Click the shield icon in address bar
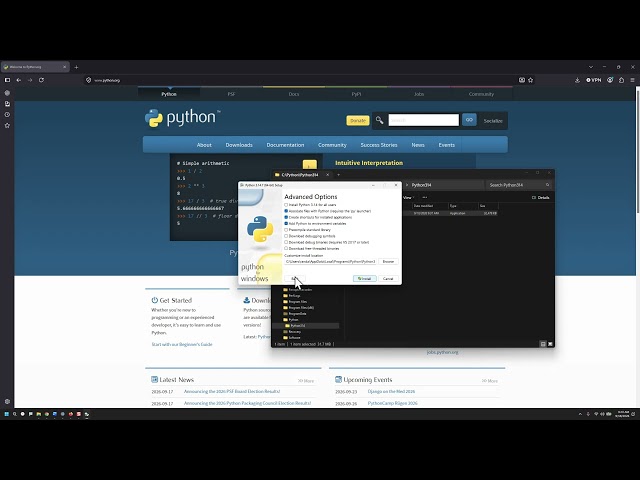640x480 pixels. 89,80
